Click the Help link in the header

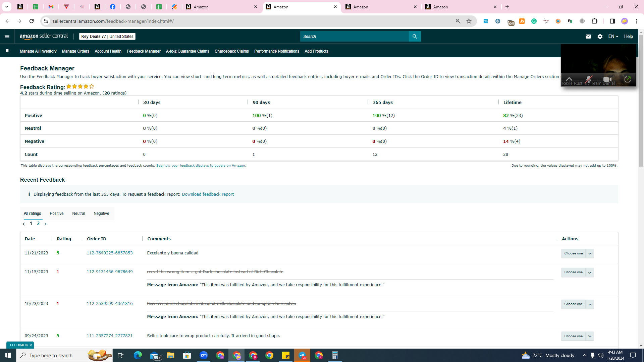click(x=629, y=37)
